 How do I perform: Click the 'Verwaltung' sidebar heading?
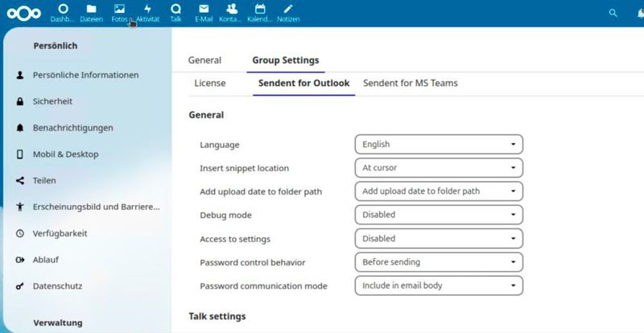coord(58,323)
